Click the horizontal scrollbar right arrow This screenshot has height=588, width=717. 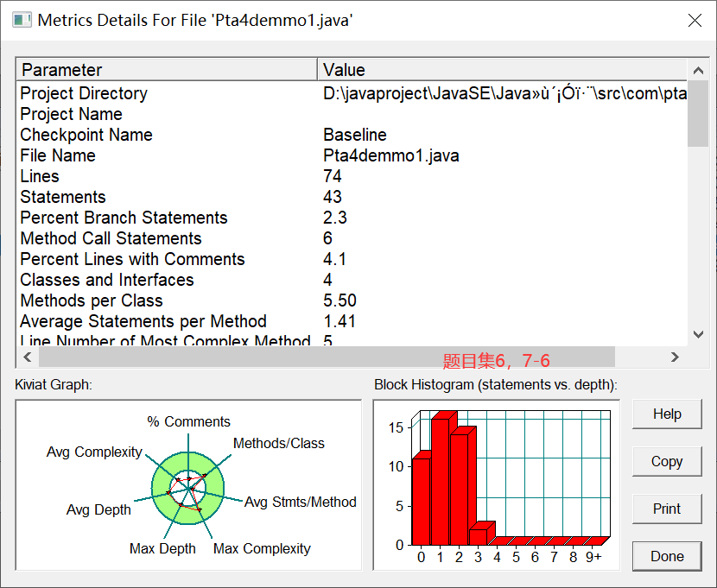pos(675,357)
